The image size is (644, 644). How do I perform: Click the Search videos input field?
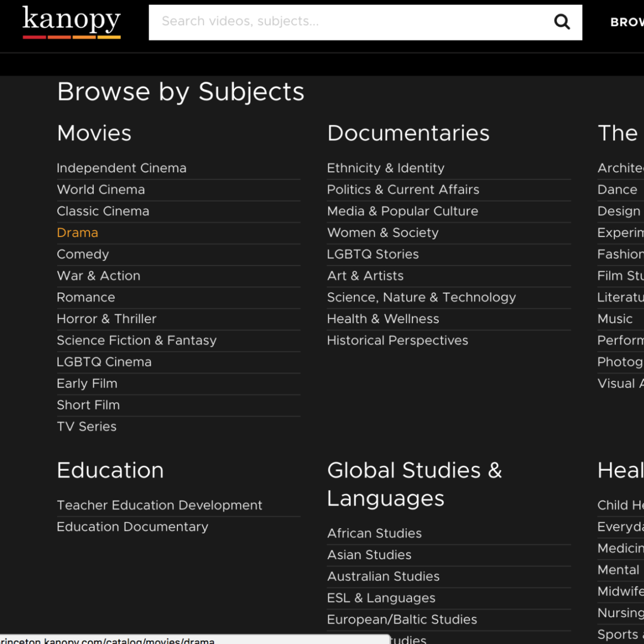click(x=340, y=21)
